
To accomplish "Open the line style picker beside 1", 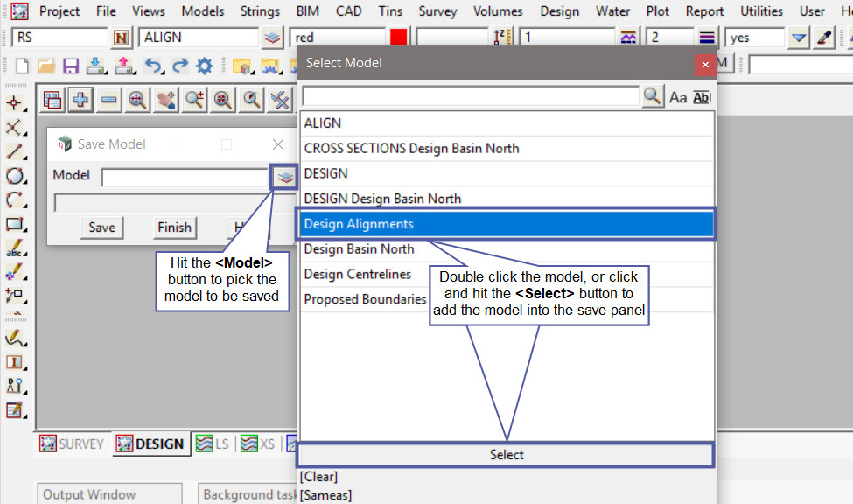I will 628,38.
